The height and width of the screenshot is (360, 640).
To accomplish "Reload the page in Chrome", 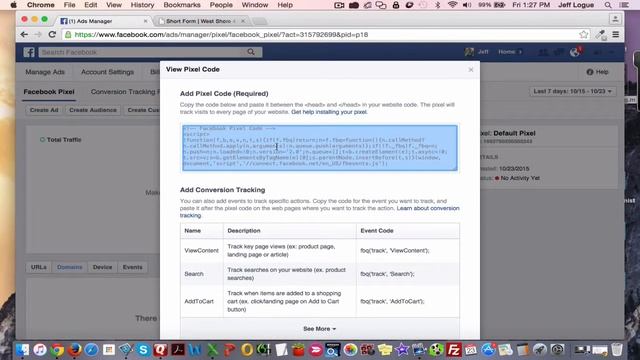I will click(x=52, y=35).
